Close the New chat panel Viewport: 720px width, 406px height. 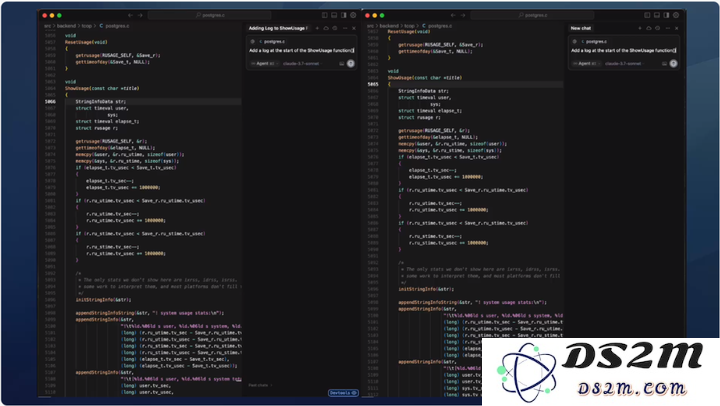tap(677, 28)
